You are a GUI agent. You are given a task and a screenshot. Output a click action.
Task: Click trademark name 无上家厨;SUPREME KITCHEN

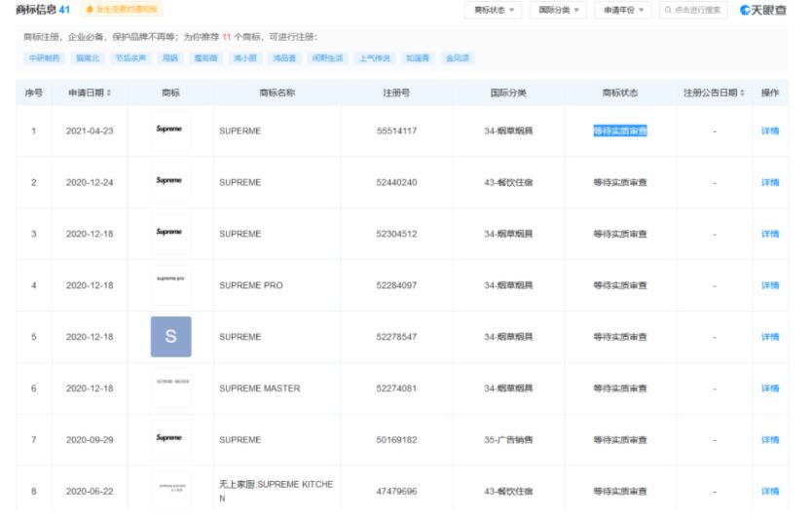click(x=276, y=491)
